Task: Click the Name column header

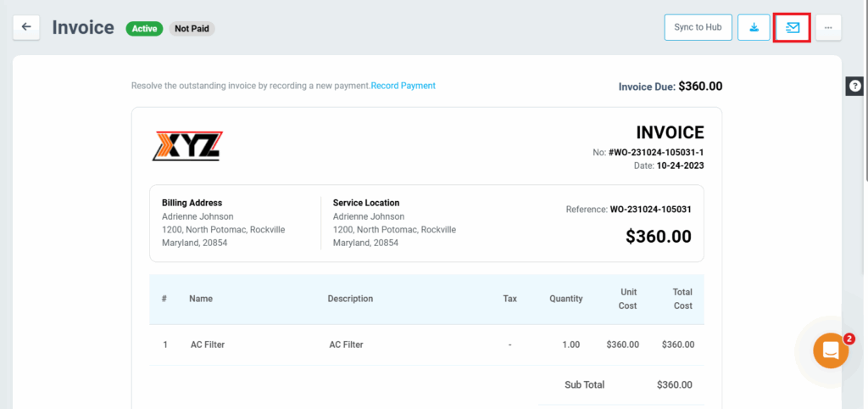Action: pyautogui.click(x=201, y=299)
